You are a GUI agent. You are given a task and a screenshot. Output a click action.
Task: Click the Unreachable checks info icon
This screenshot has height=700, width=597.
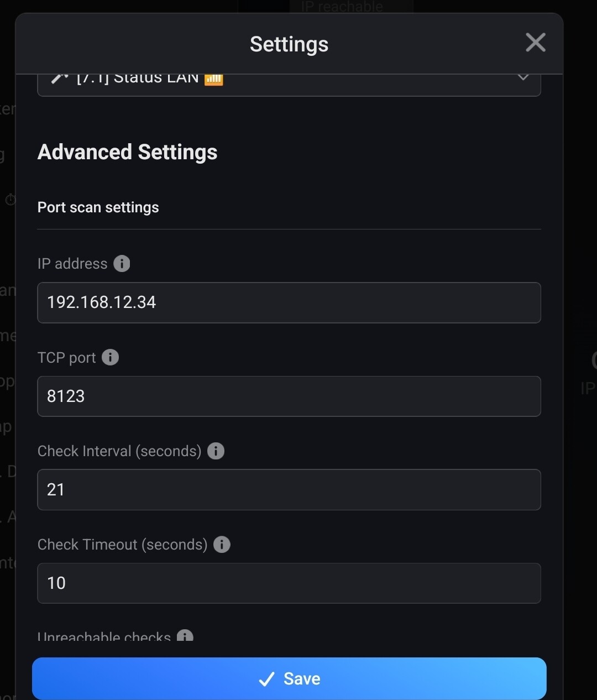[185, 636]
